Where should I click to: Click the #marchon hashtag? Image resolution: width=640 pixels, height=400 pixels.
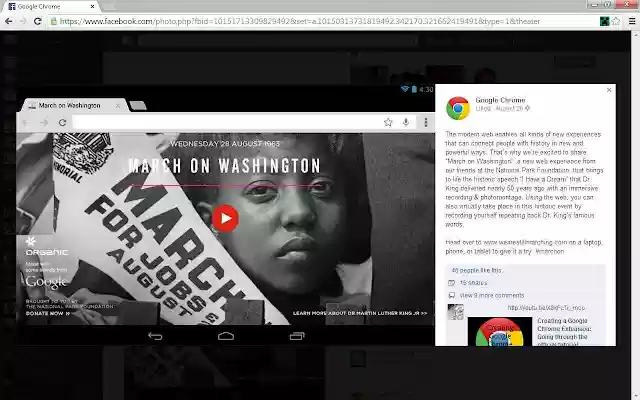549,251
